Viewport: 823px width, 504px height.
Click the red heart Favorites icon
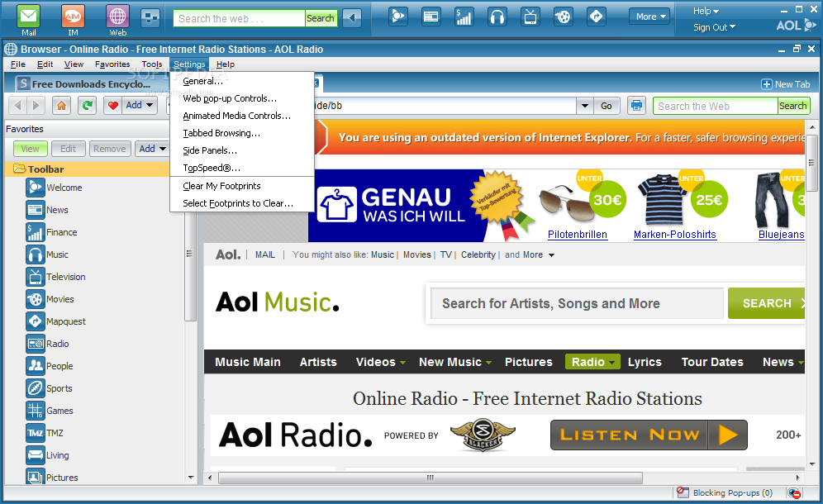click(x=112, y=106)
